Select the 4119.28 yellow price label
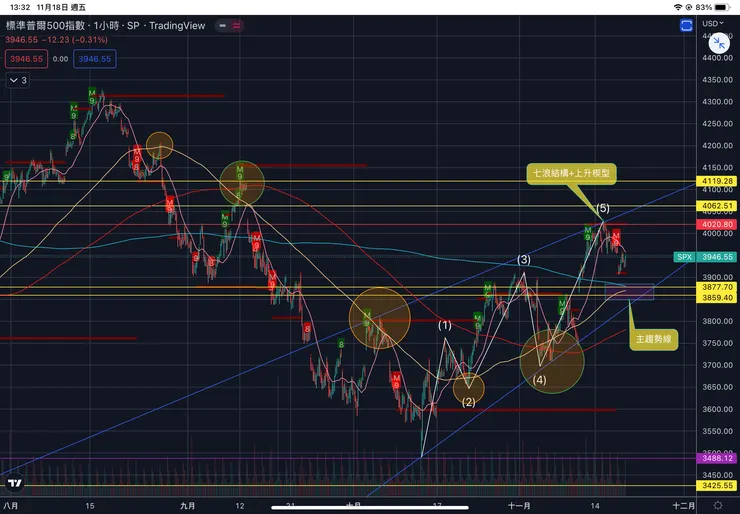The width and height of the screenshot is (740, 514). pos(717,181)
